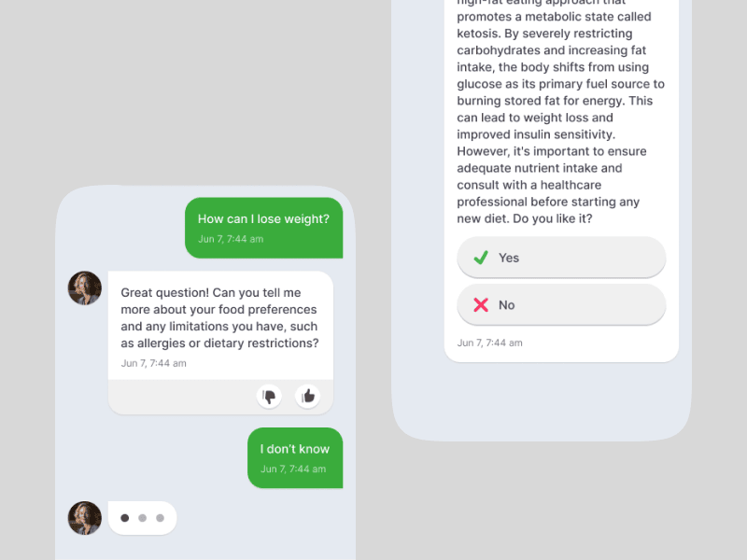Viewport: 747px width, 560px height.
Task: Click the typing indicator dots bubble
Action: (x=143, y=518)
